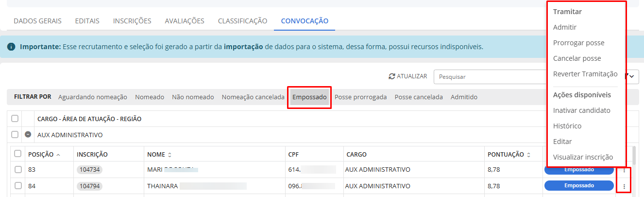Image resolution: width=644 pixels, height=197 pixels.
Task: Check the box for position 83
Action: point(18,170)
